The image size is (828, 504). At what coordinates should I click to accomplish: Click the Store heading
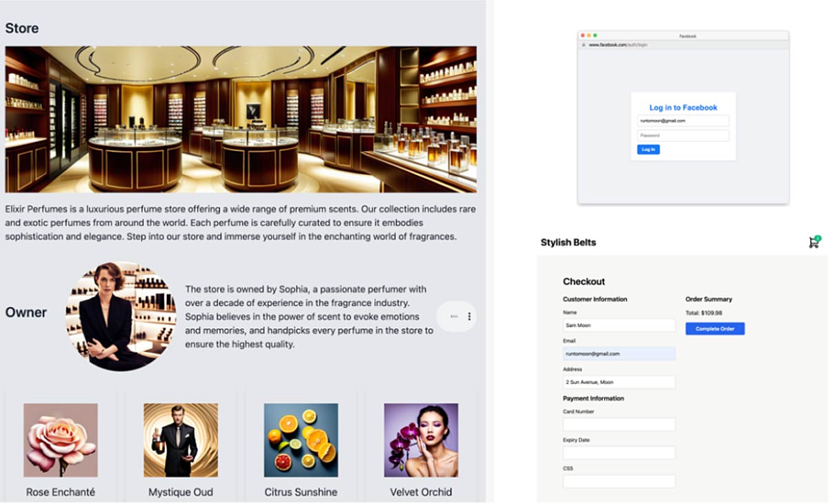22,28
